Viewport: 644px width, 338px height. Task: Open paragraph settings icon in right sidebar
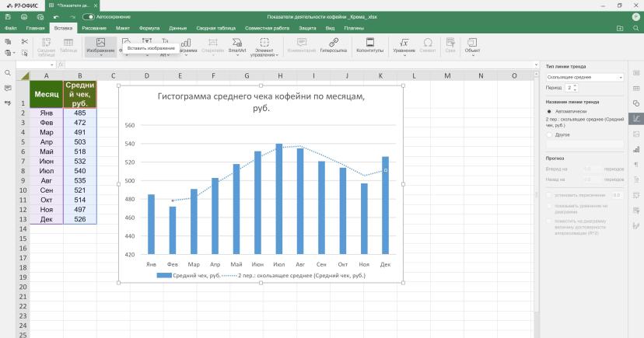click(636, 165)
